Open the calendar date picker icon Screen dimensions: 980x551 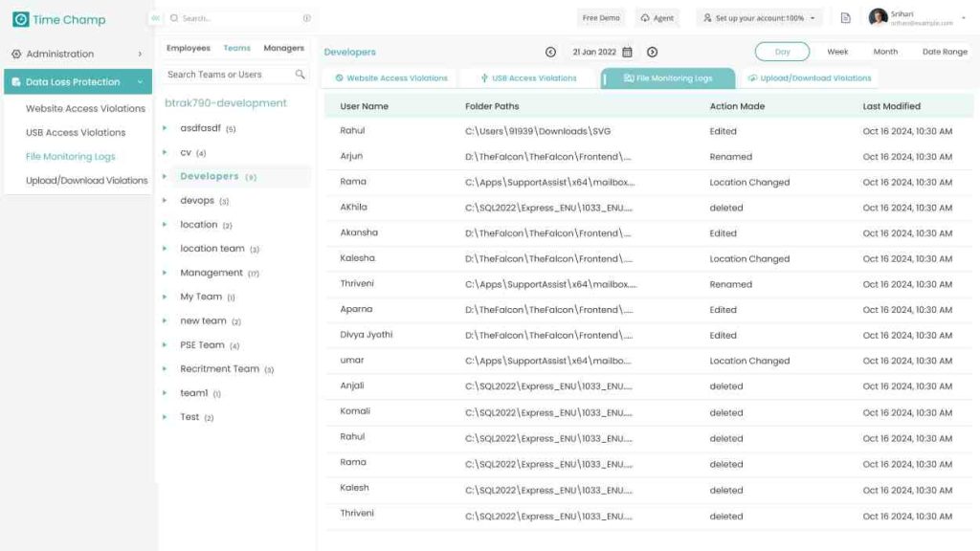(628, 52)
